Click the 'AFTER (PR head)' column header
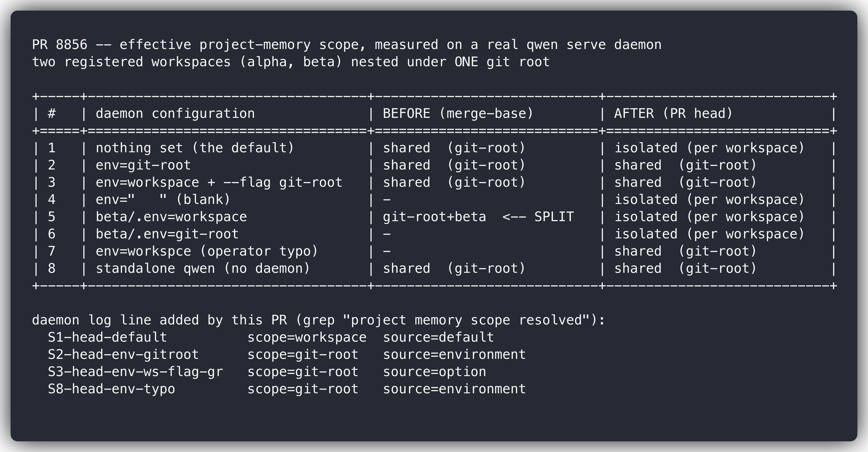 point(673,113)
